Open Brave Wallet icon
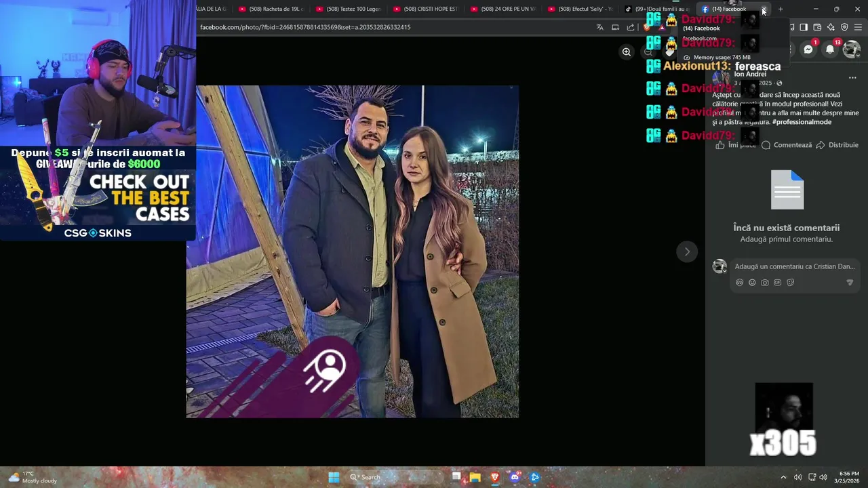Viewport: 868px width, 488px height. click(817, 27)
